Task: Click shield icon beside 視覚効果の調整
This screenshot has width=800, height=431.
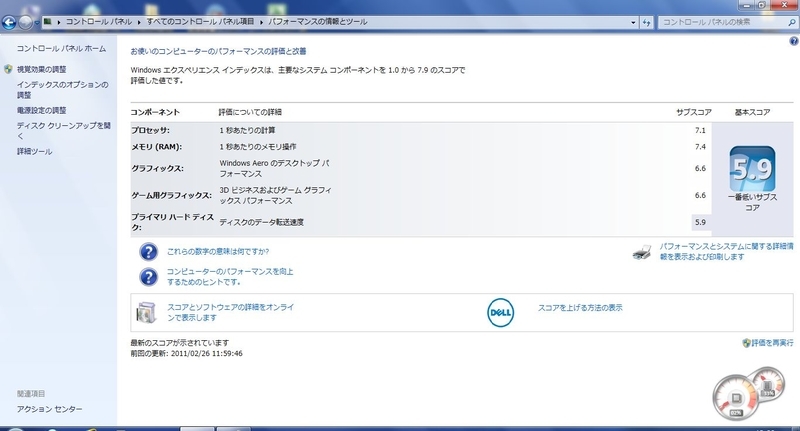Action: click(8, 69)
